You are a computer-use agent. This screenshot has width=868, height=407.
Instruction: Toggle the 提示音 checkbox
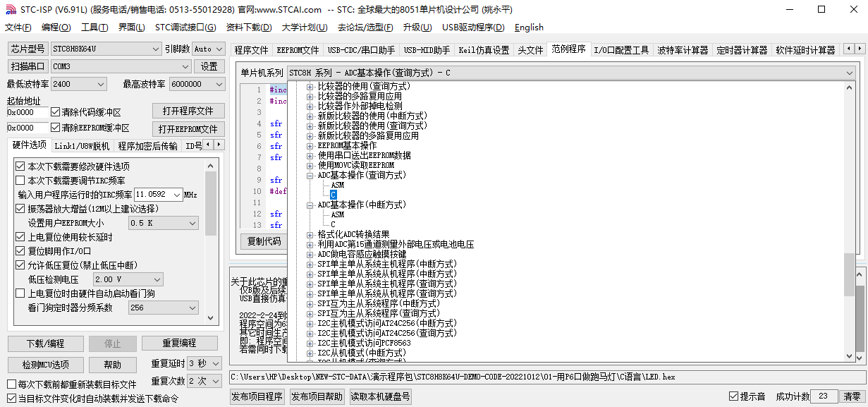click(x=733, y=396)
